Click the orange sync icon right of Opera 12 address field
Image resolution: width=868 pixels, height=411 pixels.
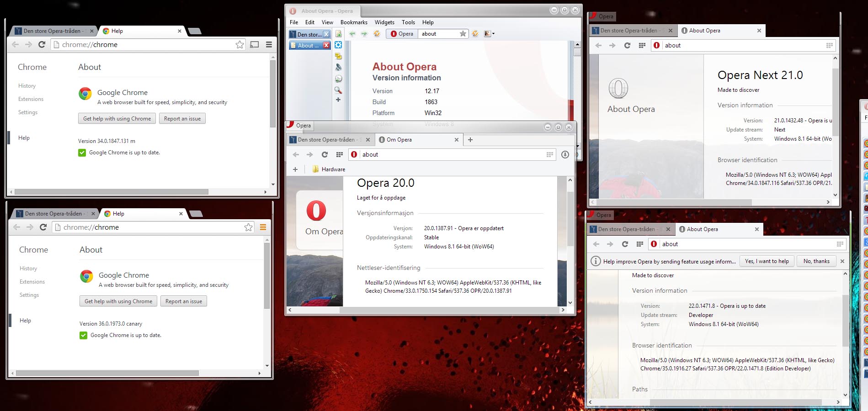pos(475,34)
